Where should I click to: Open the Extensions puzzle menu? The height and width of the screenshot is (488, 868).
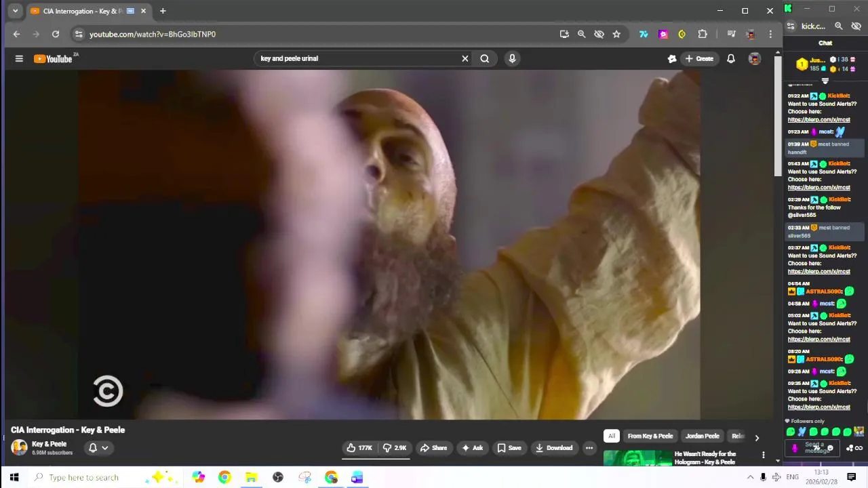tap(703, 34)
